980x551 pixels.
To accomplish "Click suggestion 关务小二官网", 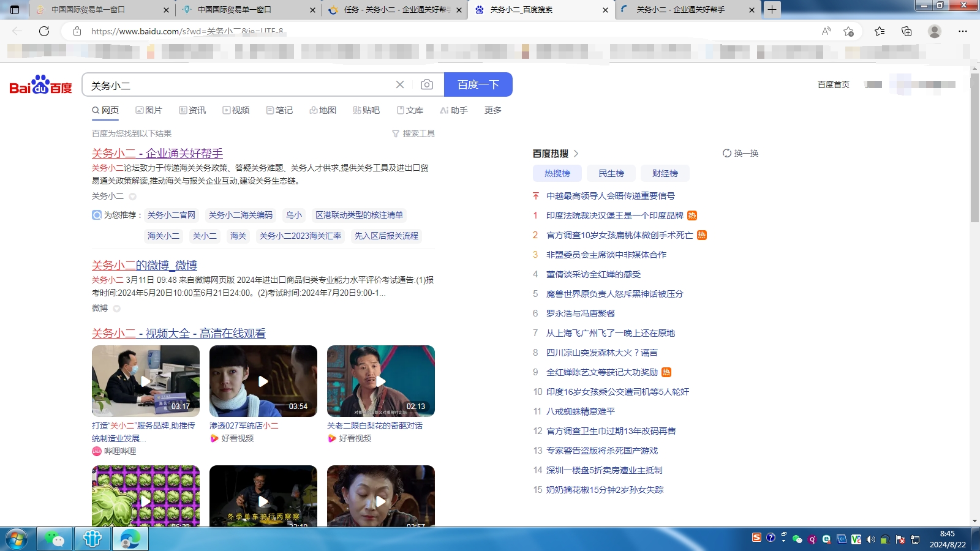I will (x=171, y=215).
